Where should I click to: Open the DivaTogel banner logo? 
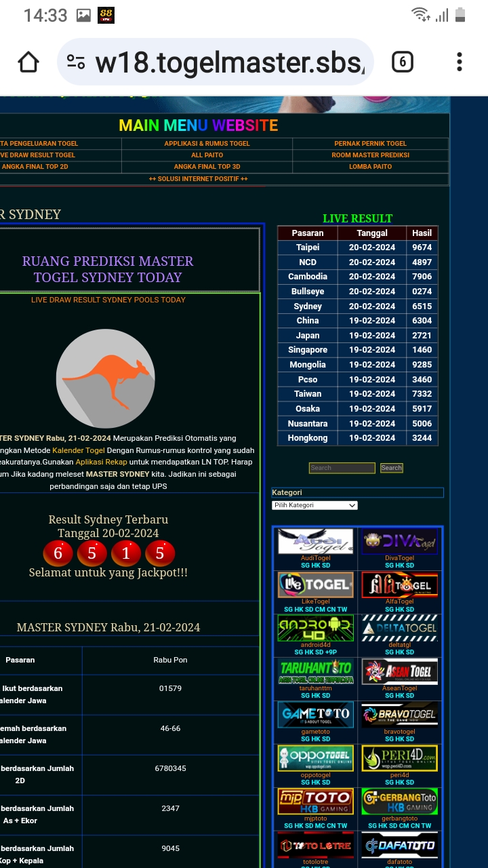(x=399, y=541)
